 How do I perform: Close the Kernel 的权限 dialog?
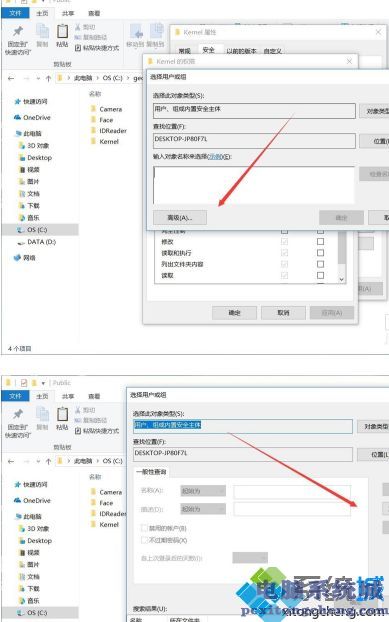[349, 61]
